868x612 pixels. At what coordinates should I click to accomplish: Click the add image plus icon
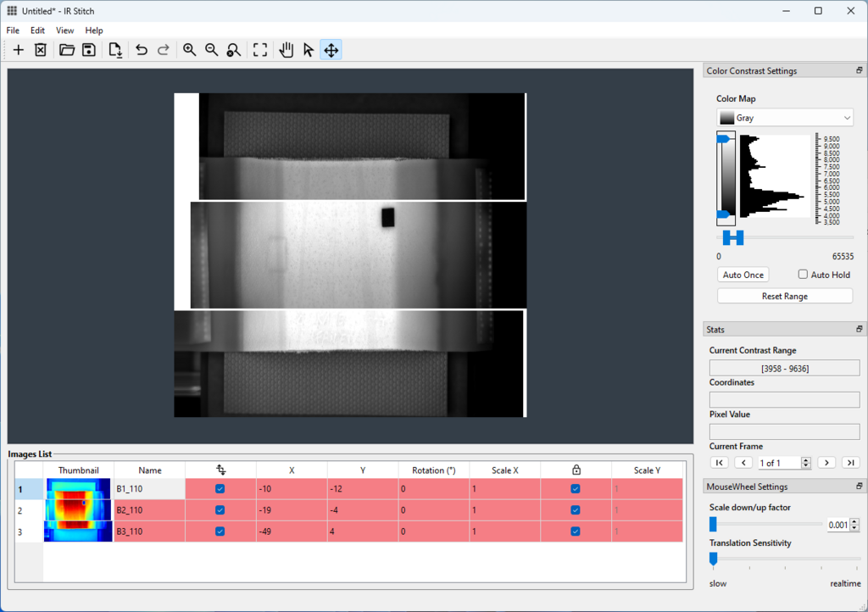(18, 50)
